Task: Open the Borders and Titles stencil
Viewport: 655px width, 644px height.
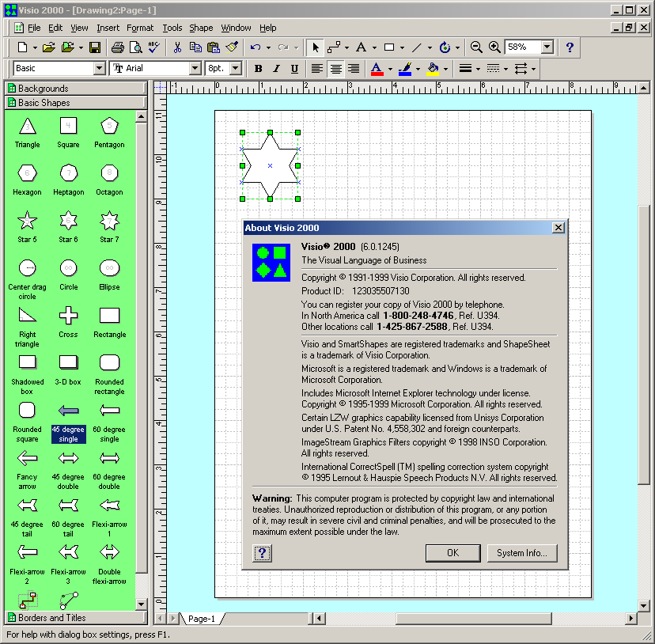Action: point(75,618)
